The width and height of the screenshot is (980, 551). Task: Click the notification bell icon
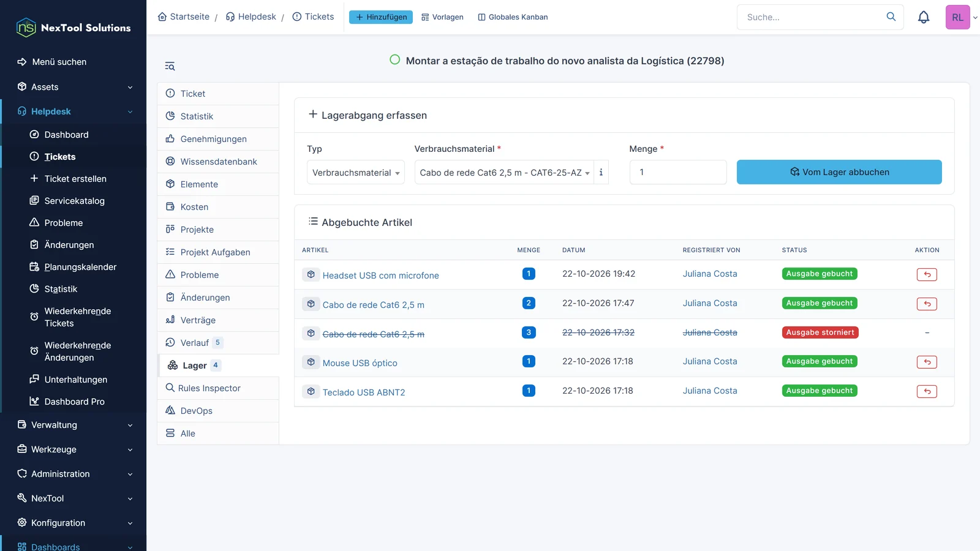(x=924, y=17)
